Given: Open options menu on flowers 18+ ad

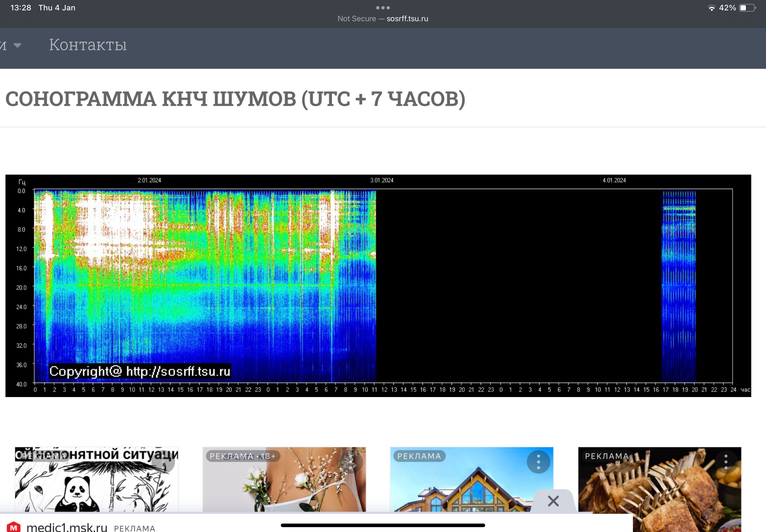Looking at the screenshot, I should pyautogui.click(x=351, y=462).
